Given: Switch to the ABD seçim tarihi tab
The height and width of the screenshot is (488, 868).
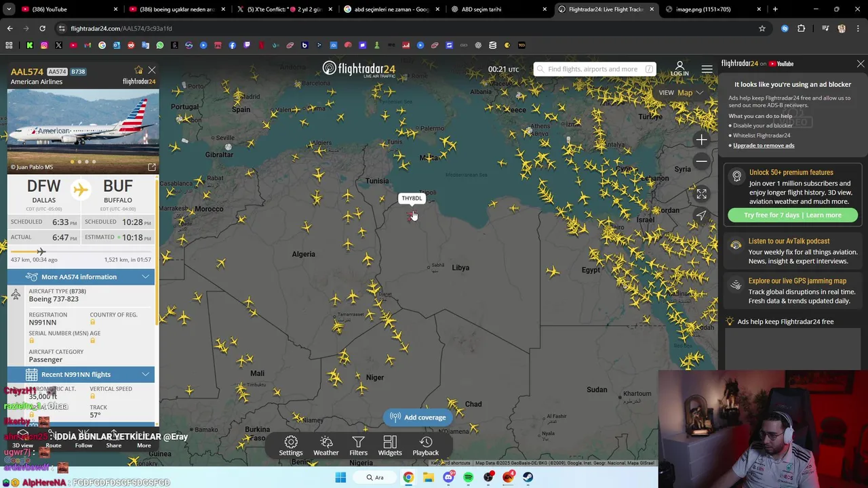Looking at the screenshot, I should click(498, 9).
